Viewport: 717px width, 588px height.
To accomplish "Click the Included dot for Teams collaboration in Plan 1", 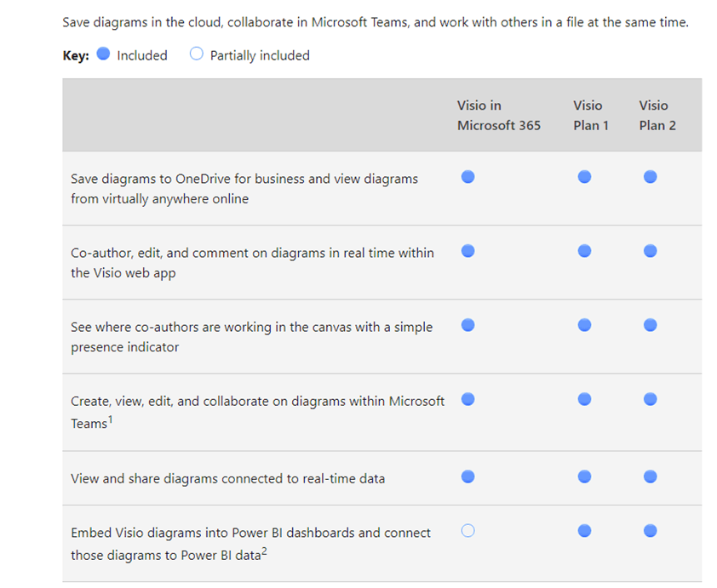I will [584, 398].
